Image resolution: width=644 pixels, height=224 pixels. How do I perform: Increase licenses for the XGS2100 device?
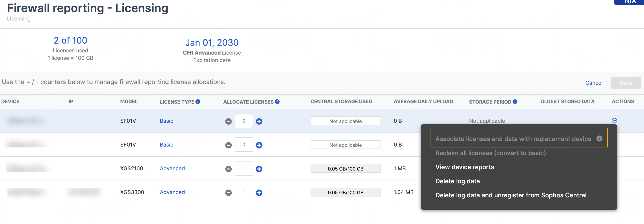[x=259, y=169]
